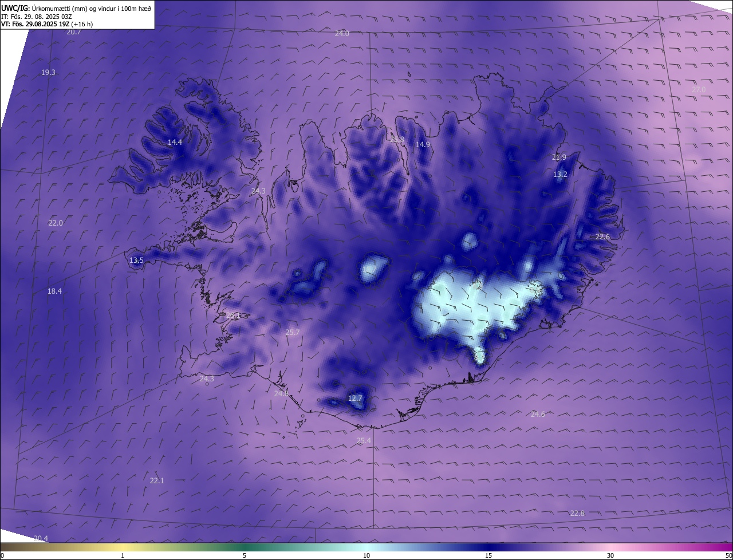This screenshot has width=733, height=560.
Task: Click the 22.0 value label
Action: click(56, 223)
